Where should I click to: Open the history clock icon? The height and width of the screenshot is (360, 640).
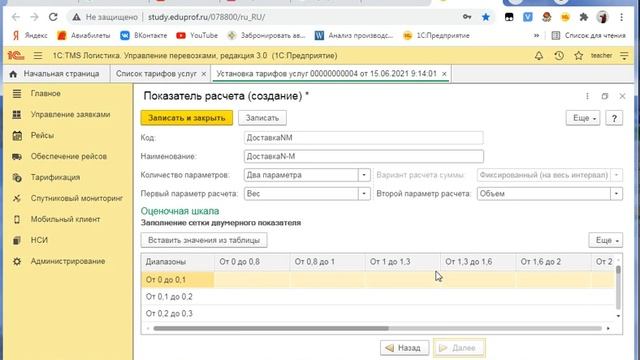[559, 56]
